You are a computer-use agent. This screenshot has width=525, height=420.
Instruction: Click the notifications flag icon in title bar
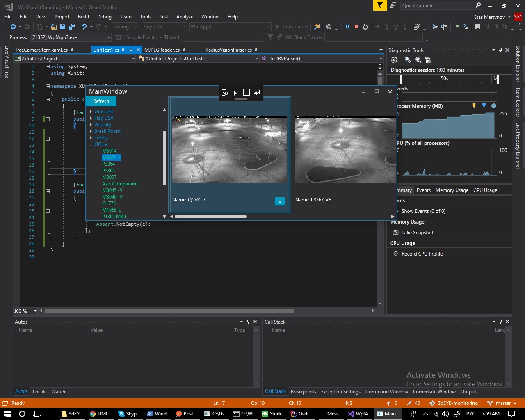click(x=380, y=5)
